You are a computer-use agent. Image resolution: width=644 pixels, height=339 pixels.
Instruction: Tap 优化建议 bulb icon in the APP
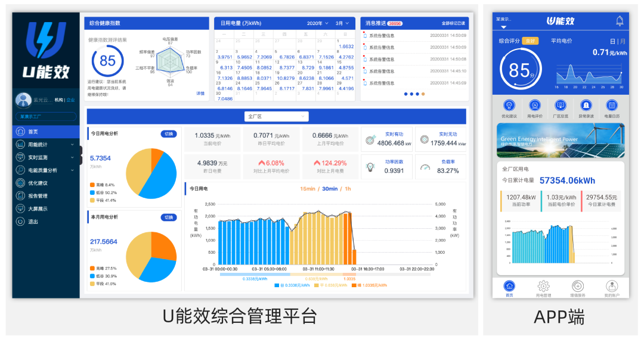coord(509,105)
